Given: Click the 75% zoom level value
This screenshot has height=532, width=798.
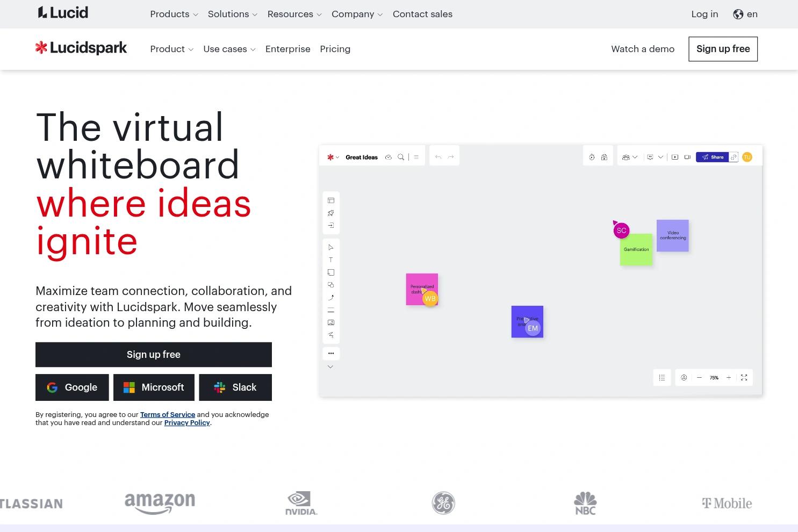Looking at the screenshot, I should 714,377.
